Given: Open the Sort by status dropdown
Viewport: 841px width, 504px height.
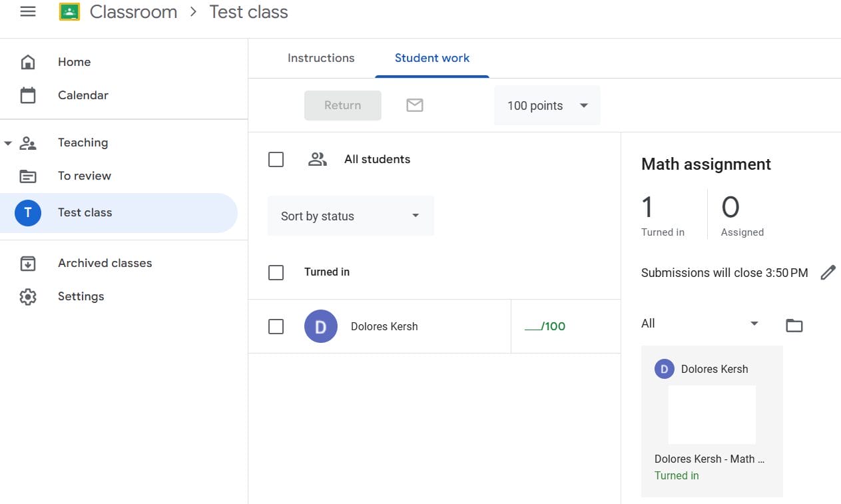Looking at the screenshot, I should [x=350, y=215].
